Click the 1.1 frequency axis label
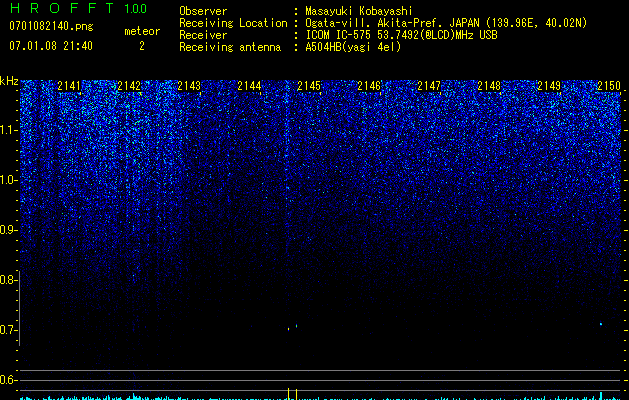The height and width of the screenshot is (400, 629). click(7, 130)
